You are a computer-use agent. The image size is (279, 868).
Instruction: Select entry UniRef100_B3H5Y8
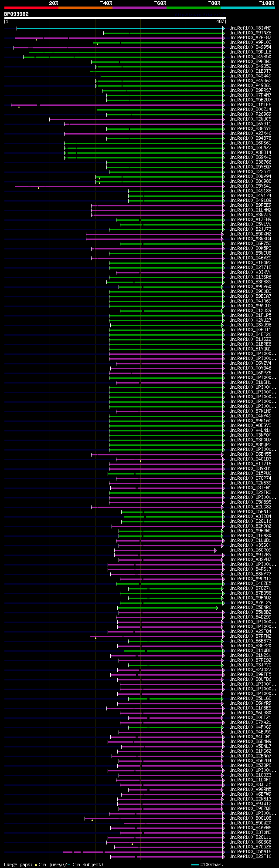point(250,129)
